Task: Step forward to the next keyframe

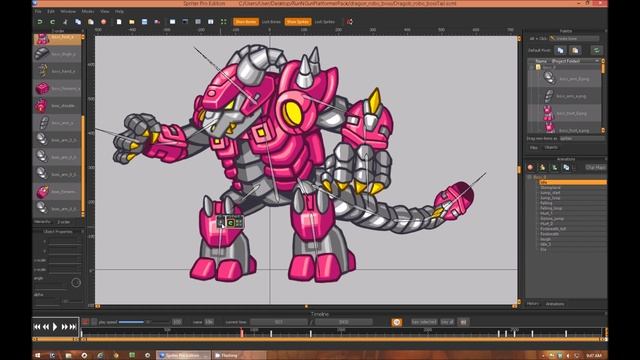Action: click(x=64, y=327)
